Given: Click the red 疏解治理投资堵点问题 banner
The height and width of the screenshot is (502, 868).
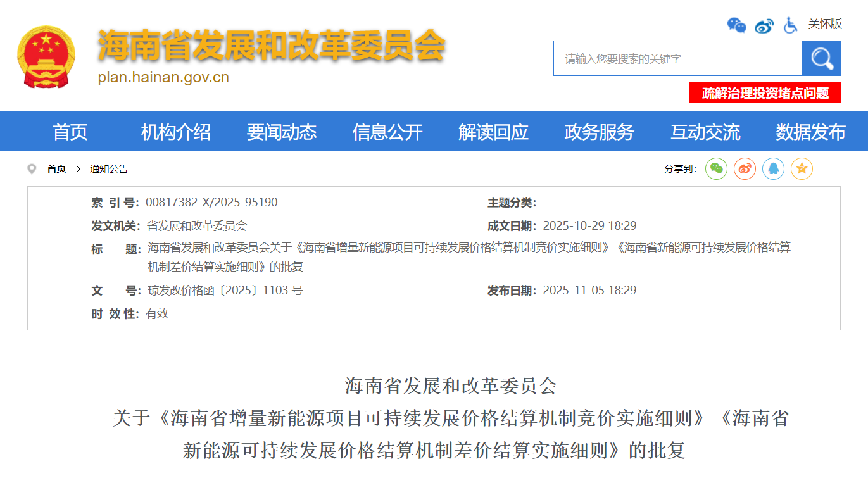Looking at the screenshot, I should [x=765, y=93].
